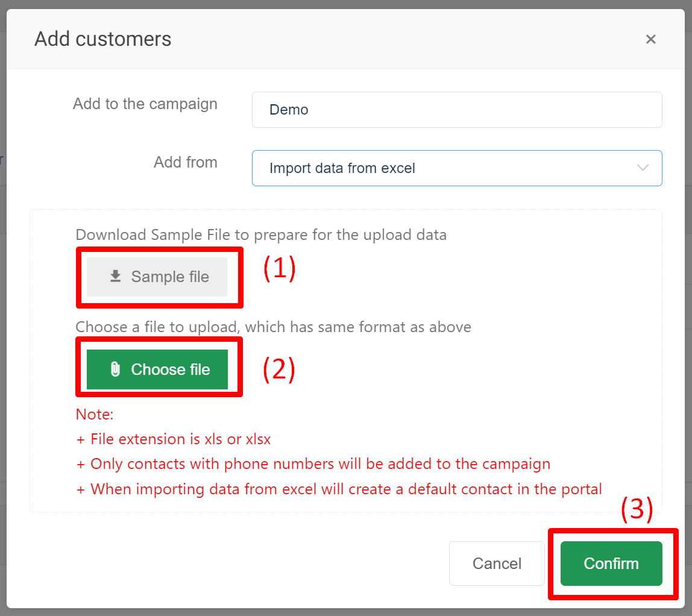Viewport: 692px width, 616px height.
Task: Click the red 'Note:' heading
Action: tap(95, 415)
